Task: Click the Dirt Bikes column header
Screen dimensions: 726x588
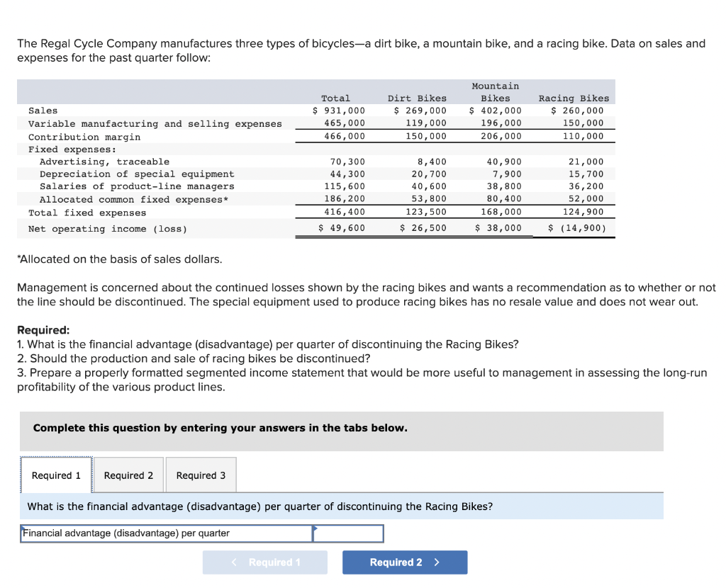Action: (417, 98)
